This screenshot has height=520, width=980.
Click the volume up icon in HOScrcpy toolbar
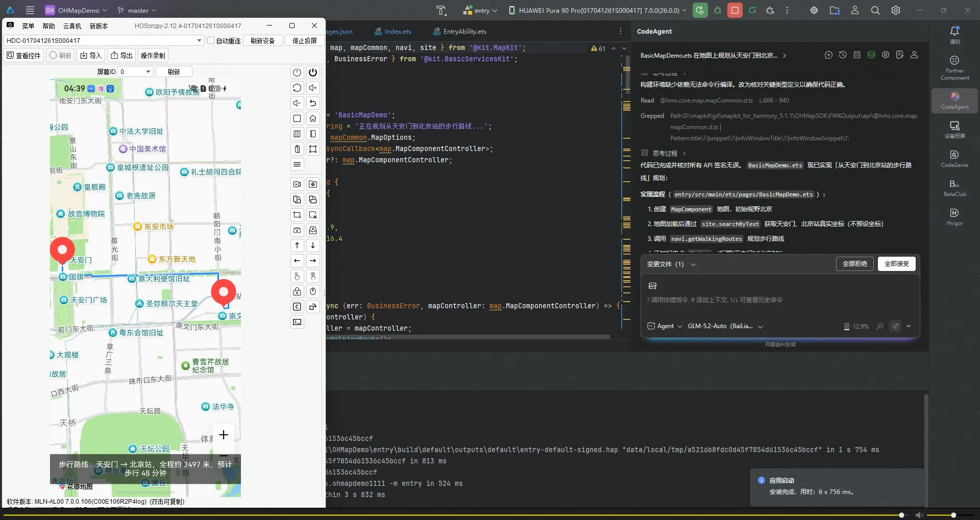[313, 88]
